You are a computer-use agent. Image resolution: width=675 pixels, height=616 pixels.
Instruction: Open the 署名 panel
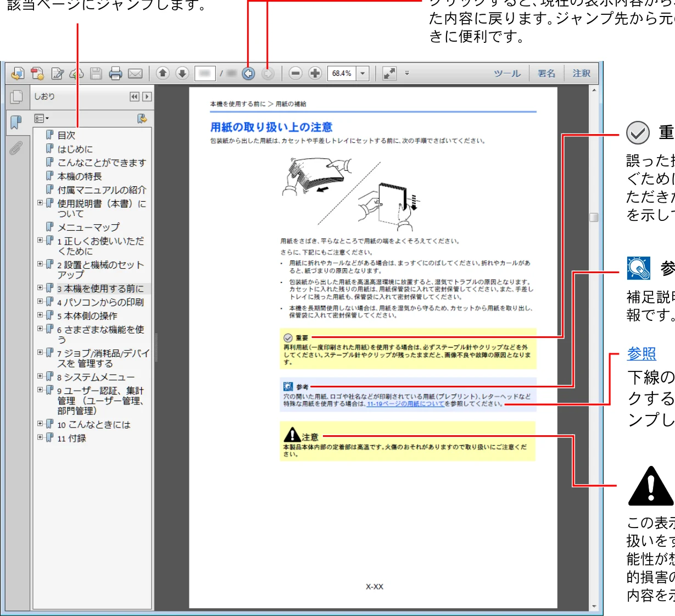[546, 73]
